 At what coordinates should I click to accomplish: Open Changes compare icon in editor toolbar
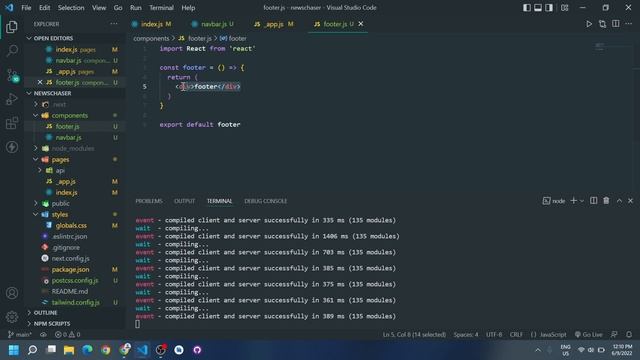tap(602, 24)
